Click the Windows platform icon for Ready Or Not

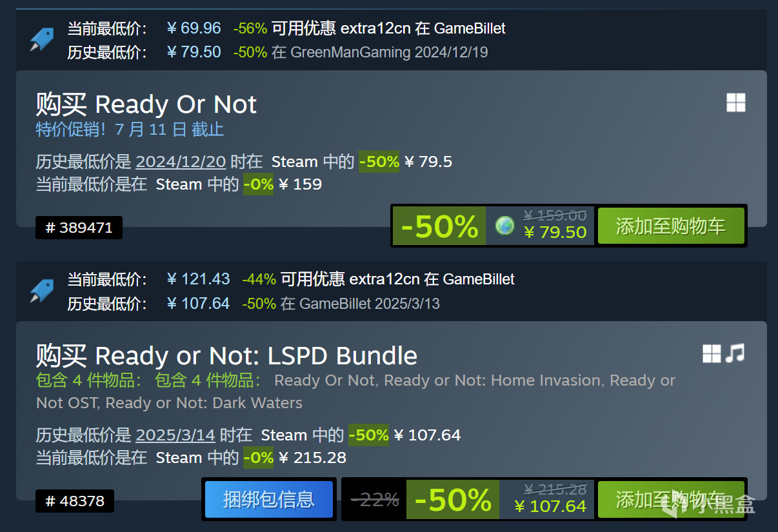(735, 103)
